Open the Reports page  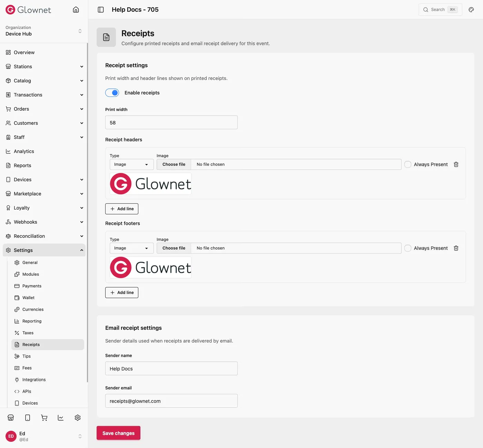click(44, 165)
